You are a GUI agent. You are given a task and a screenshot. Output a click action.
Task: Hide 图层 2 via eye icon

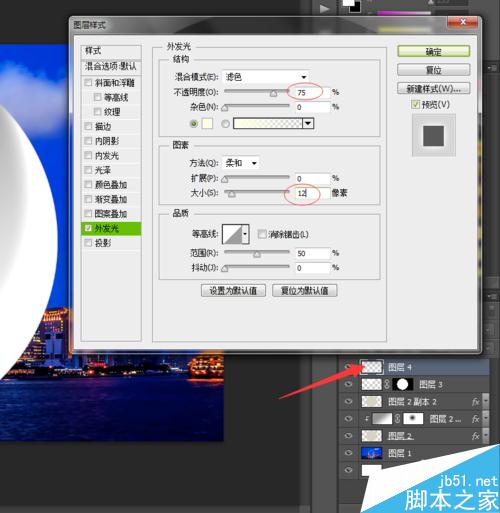(349, 436)
